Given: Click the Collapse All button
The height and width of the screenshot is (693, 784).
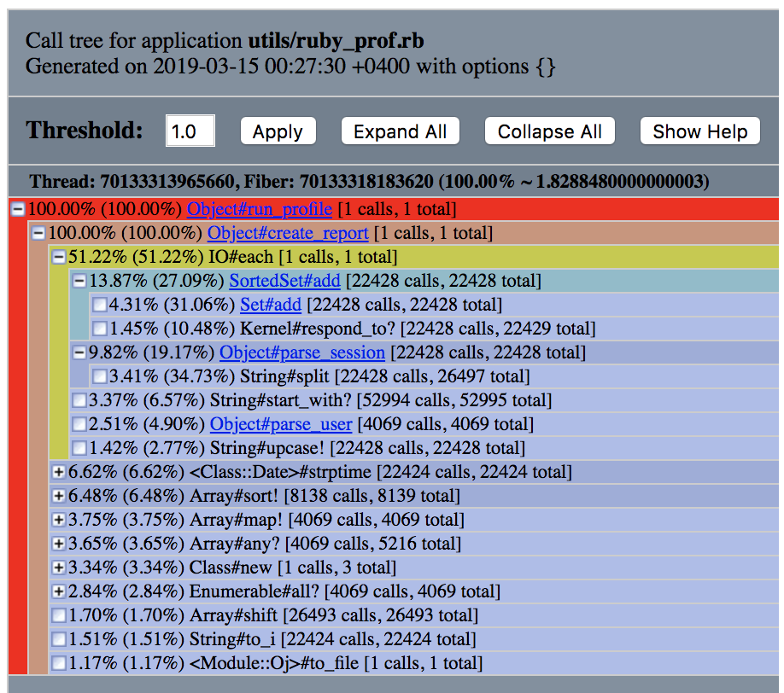Looking at the screenshot, I should click(550, 131).
